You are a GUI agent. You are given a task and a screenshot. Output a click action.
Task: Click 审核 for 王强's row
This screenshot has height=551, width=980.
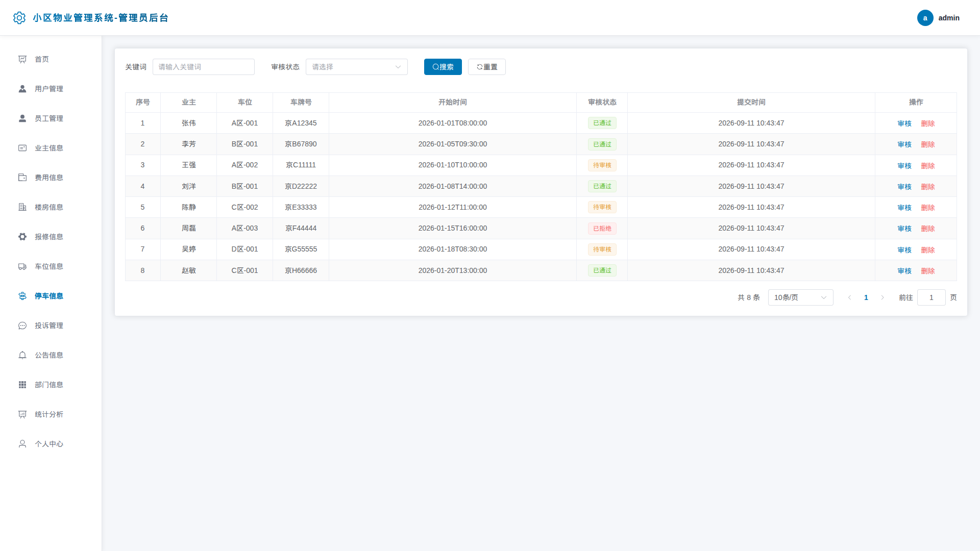point(904,166)
